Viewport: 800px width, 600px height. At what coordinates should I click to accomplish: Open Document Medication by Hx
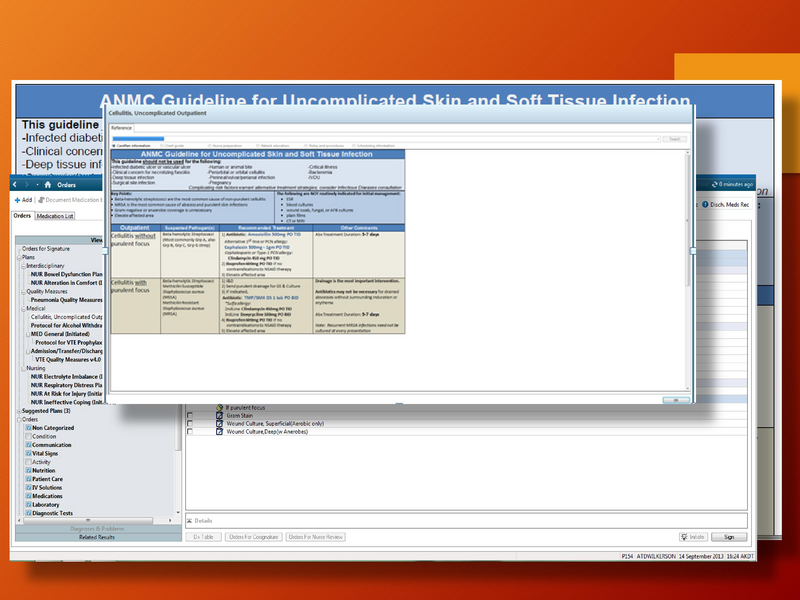click(x=70, y=200)
